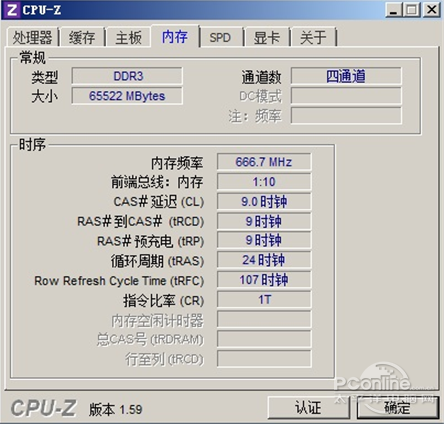Switch to the 缓存 tab
Image resolution: width=444 pixels, height=424 pixels.
82,37
